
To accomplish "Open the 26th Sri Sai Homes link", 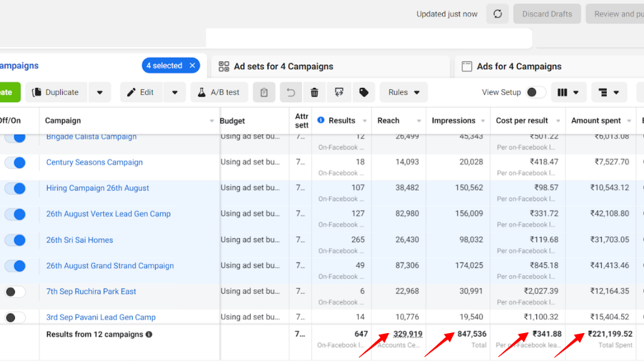I will click(x=79, y=240).
